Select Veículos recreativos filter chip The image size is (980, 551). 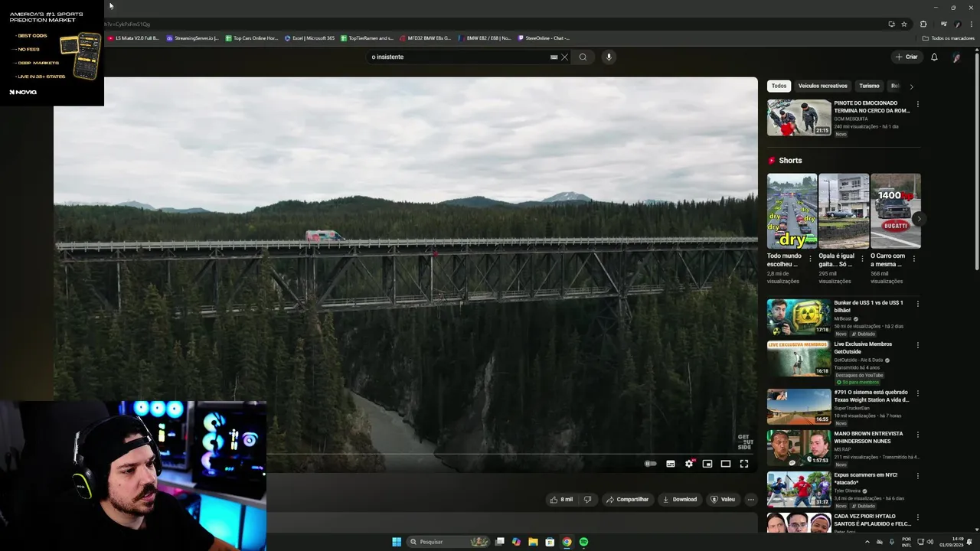click(x=823, y=86)
